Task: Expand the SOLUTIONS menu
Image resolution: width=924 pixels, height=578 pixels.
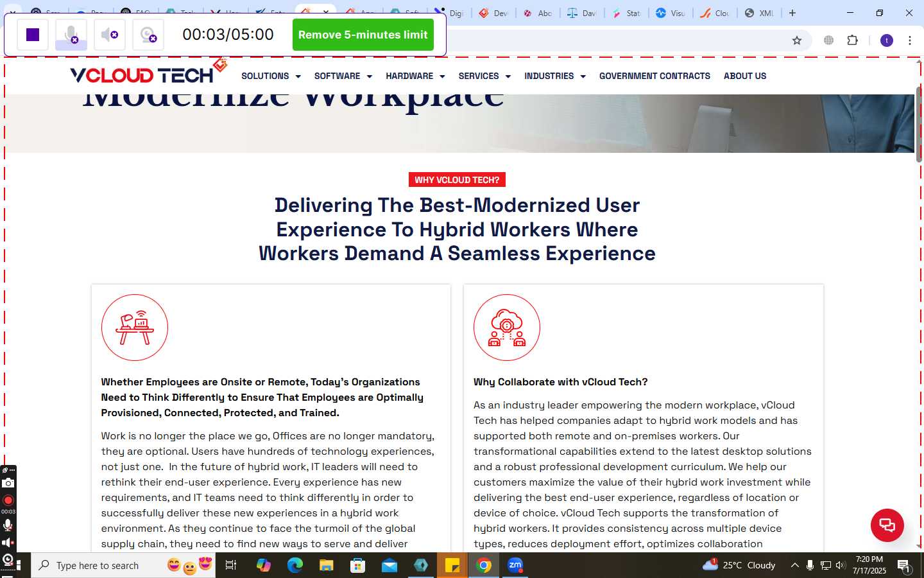Action: [x=271, y=76]
